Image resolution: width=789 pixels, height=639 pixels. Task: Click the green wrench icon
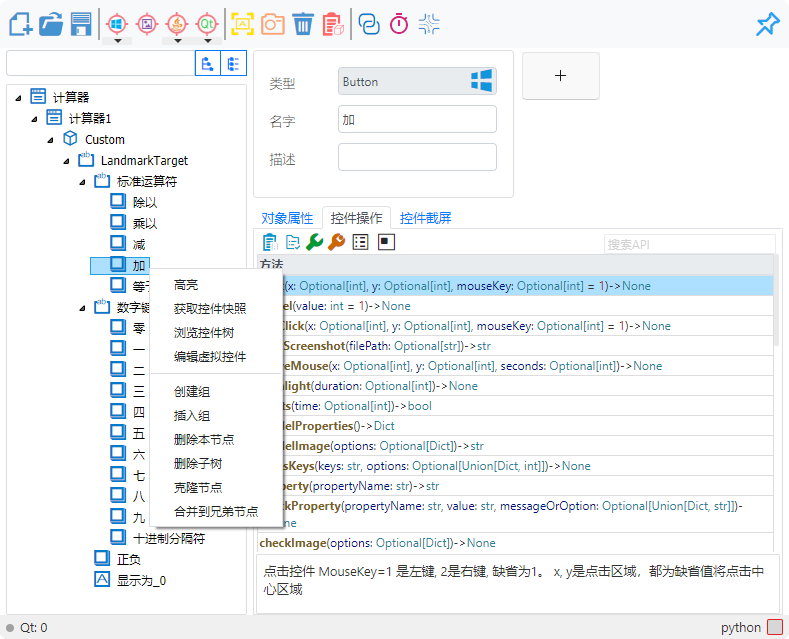[314, 242]
